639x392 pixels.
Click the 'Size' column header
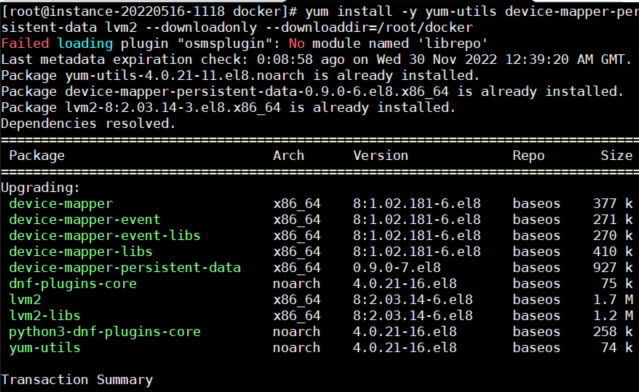coord(617,155)
